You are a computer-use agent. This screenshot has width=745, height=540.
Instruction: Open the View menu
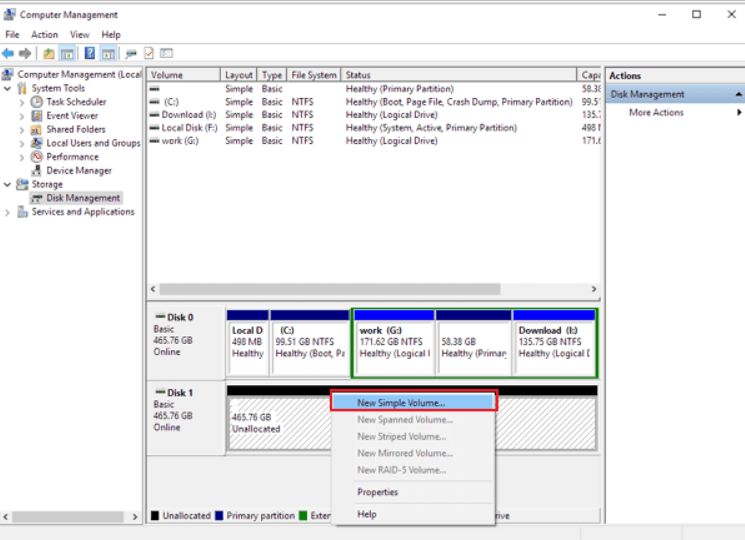(x=79, y=34)
